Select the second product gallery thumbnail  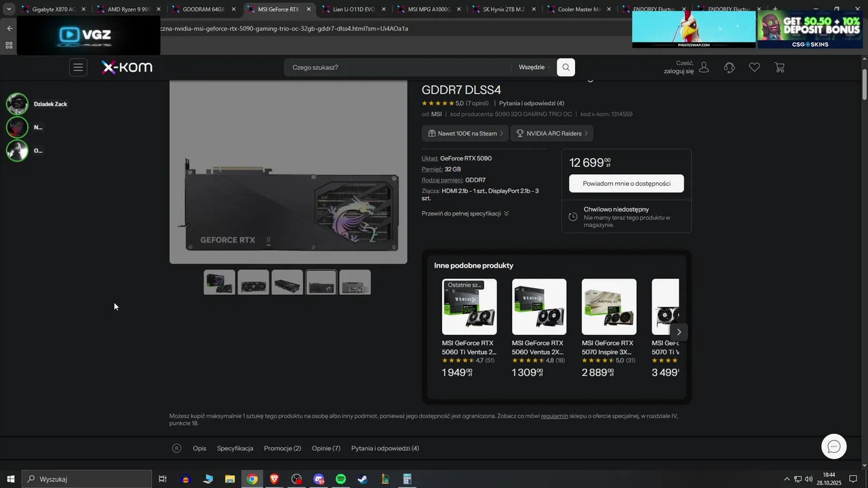(x=254, y=282)
